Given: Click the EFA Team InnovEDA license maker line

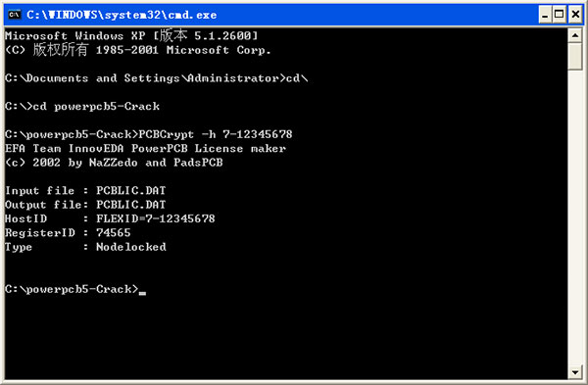Looking at the screenshot, I should click(x=145, y=149).
